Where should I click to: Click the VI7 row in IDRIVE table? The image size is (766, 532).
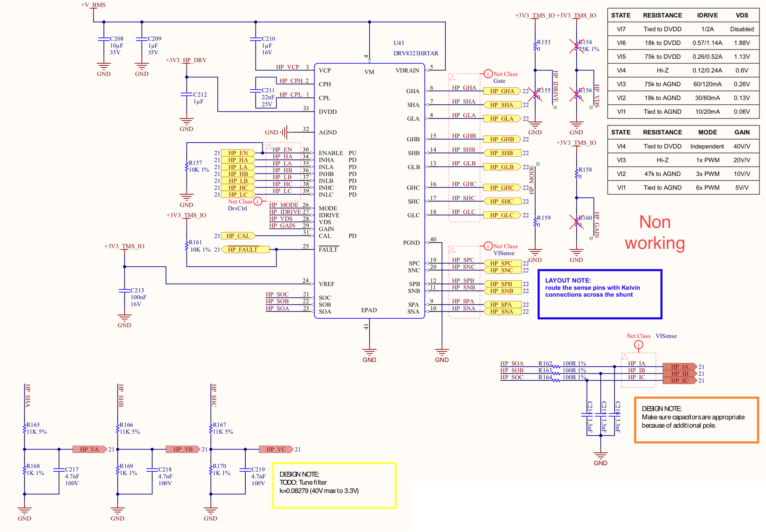click(683, 29)
